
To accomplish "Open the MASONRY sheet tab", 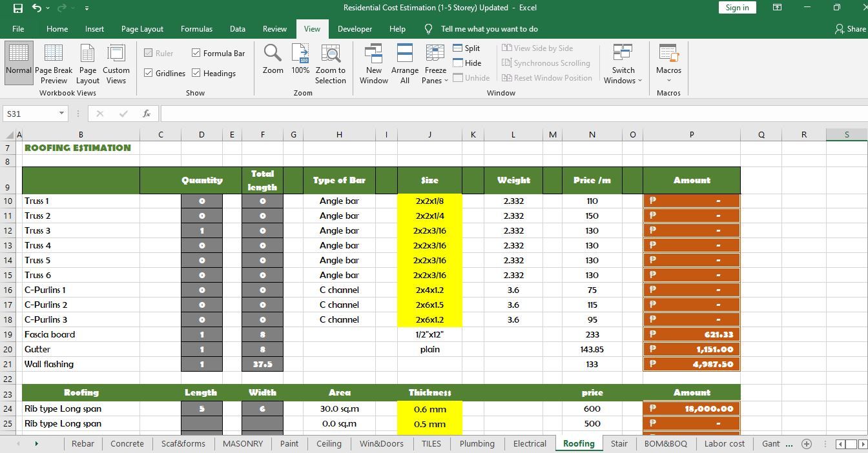I will 242,443.
